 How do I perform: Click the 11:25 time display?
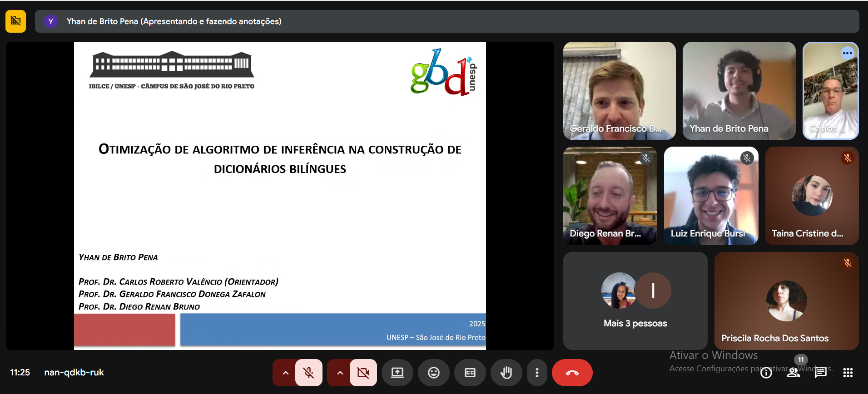[20, 373]
